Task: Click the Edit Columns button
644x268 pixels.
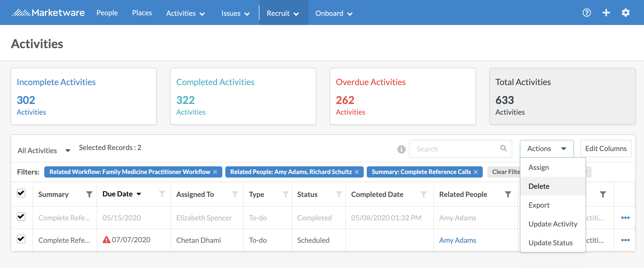Action: [x=606, y=149]
